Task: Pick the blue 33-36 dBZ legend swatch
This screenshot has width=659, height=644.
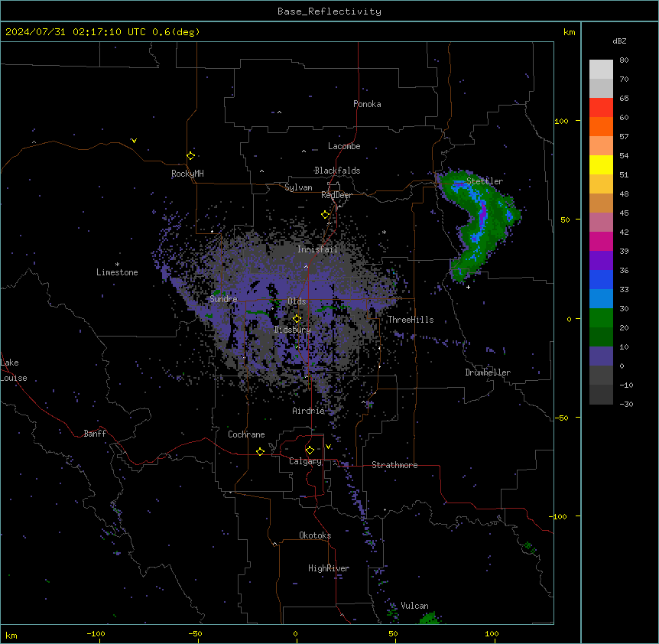Action: 601,279
